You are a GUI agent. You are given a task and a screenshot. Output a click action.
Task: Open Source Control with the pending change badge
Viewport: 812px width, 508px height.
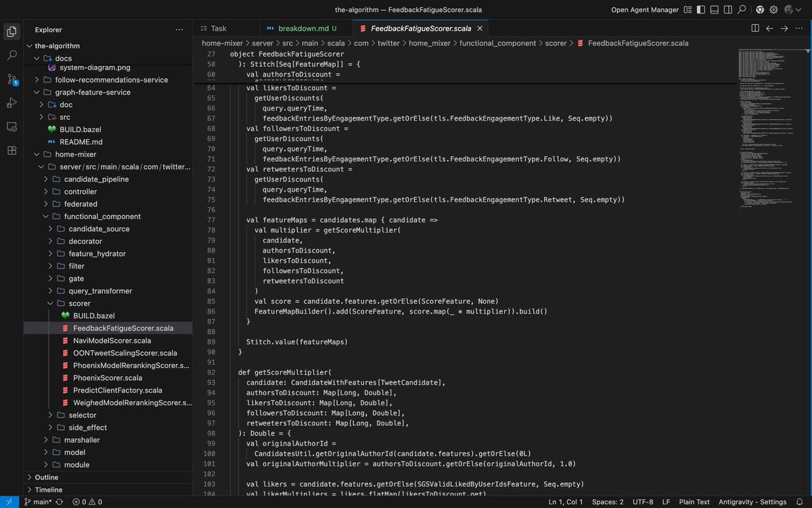point(12,79)
